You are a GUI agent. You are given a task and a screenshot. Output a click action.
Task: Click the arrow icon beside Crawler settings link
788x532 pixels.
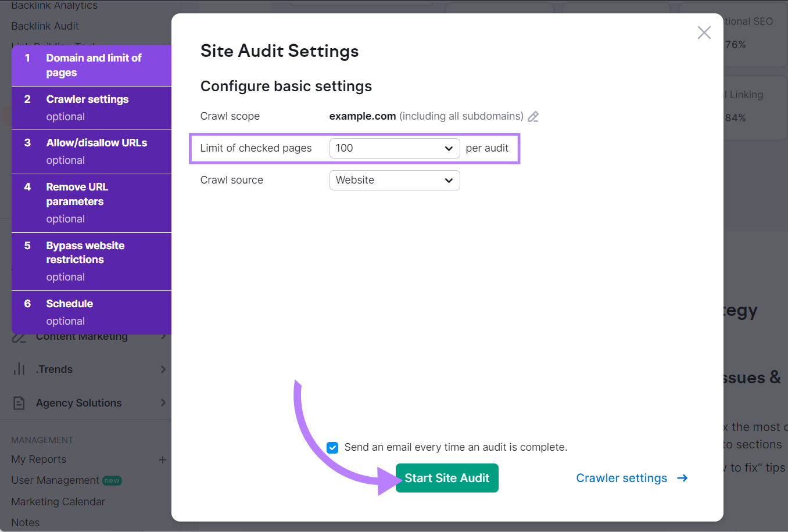(683, 478)
